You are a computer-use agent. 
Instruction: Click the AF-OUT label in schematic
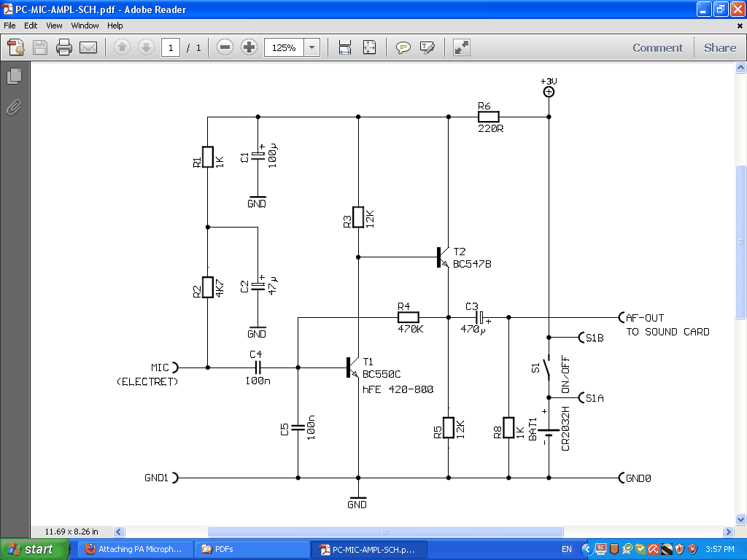pyautogui.click(x=645, y=318)
